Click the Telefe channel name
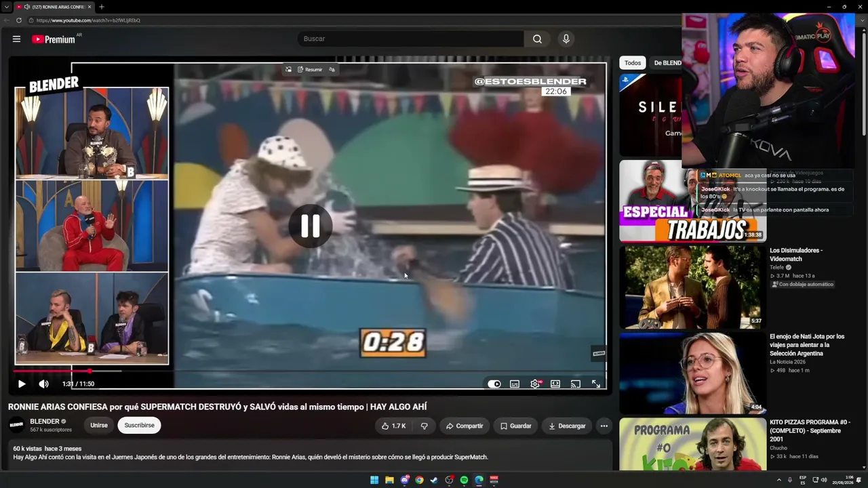The height and width of the screenshot is (488, 868). click(x=776, y=267)
